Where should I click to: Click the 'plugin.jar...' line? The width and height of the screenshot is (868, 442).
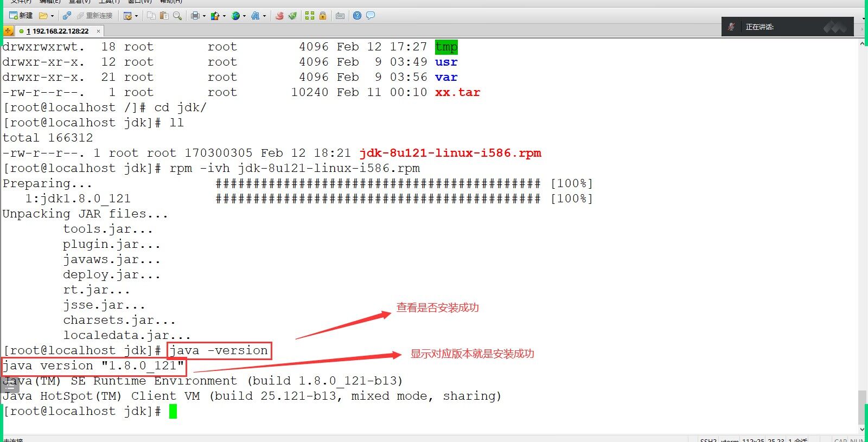click(x=112, y=245)
